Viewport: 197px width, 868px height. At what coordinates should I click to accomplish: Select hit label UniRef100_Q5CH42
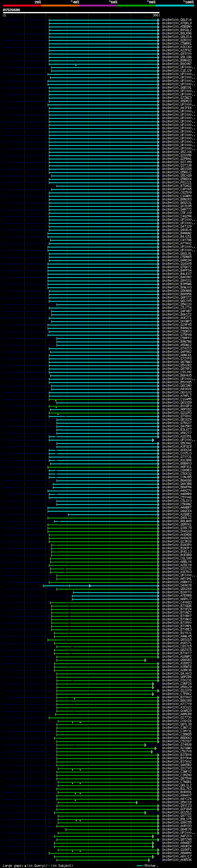click(x=177, y=443)
